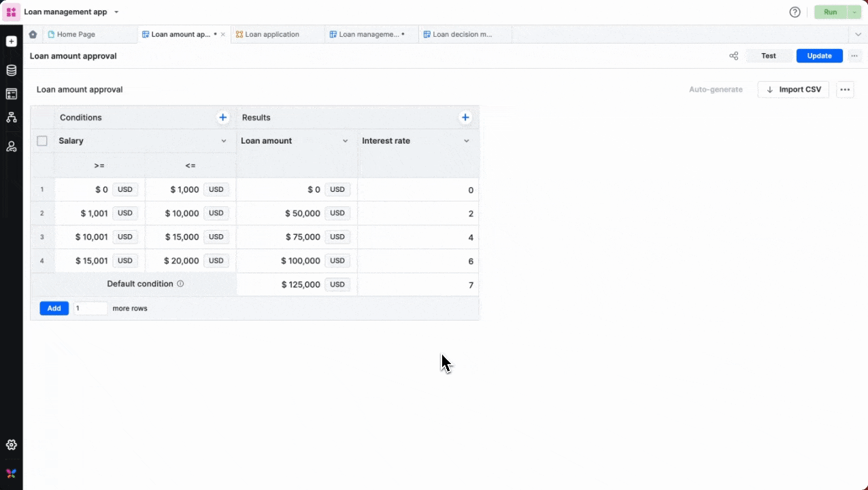Image resolution: width=868 pixels, height=490 pixels.
Task: Click the butterfly logo at sidebar bottom
Action: point(11,473)
